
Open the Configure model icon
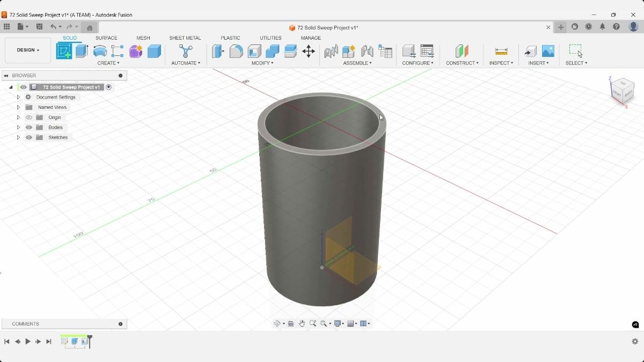(409, 51)
